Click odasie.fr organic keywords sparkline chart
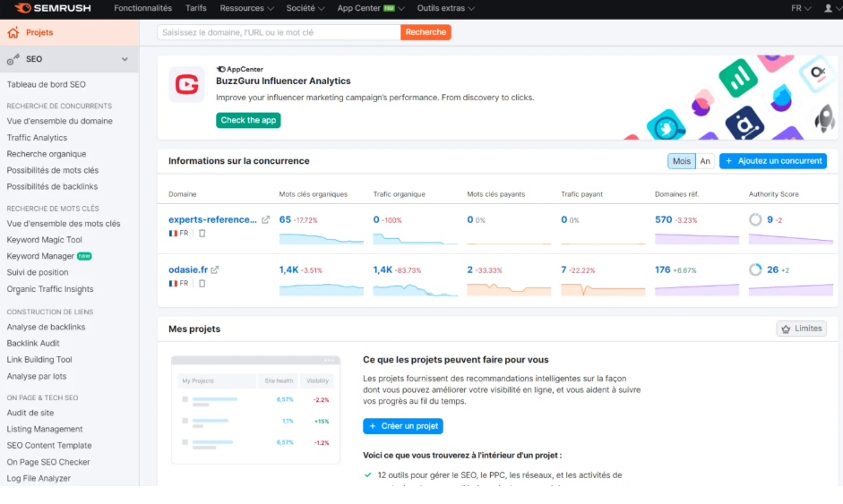 (321, 289)
